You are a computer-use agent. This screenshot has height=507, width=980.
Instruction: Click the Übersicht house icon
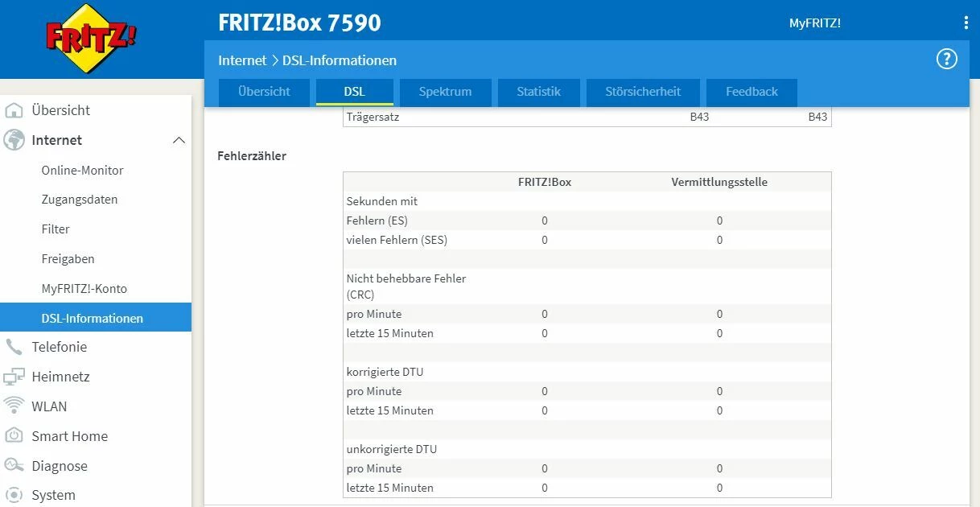14,110
